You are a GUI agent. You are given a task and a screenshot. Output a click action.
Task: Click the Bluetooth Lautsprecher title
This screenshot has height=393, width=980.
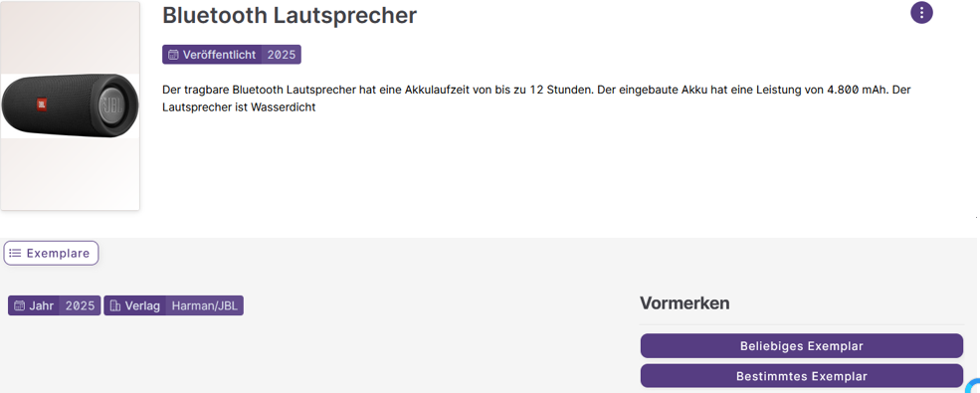290,16
